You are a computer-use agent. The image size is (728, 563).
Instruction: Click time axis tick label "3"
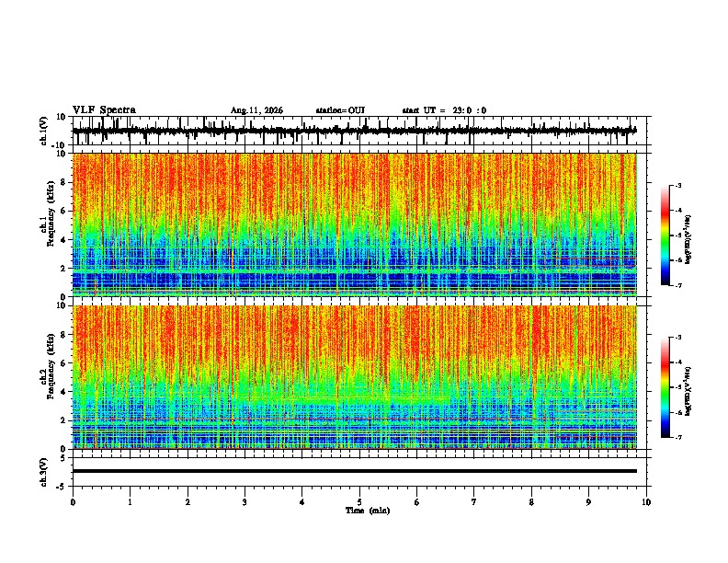245,502
